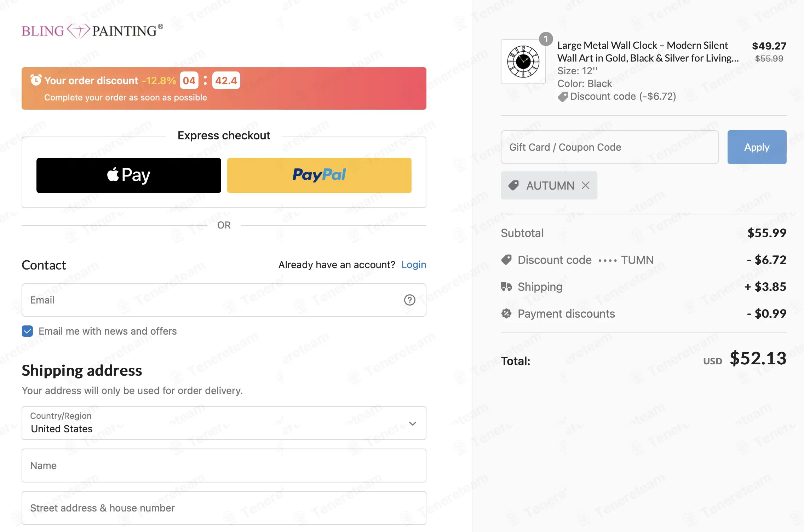Remove the AUTUMN coupon with X icon
Viewport: 804px width, 532px height.
click(586, 185)
